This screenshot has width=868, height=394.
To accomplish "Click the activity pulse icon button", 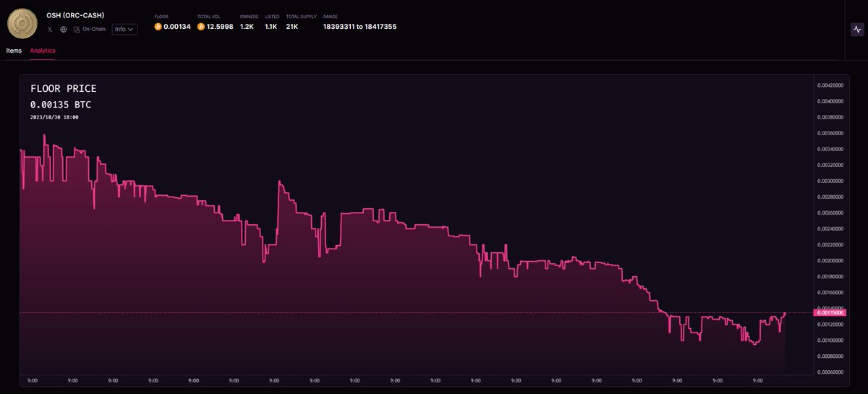I will 857,30.
